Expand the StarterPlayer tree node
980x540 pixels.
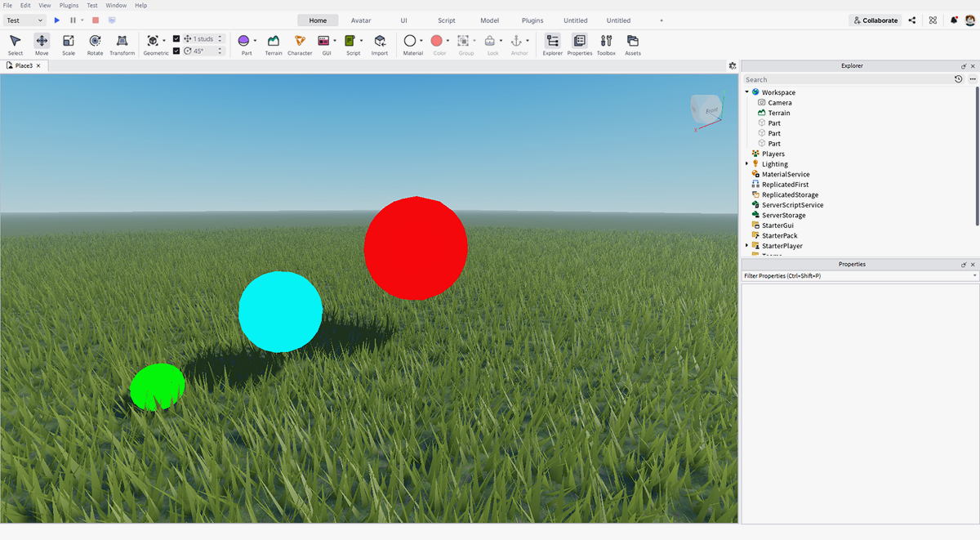747,246
